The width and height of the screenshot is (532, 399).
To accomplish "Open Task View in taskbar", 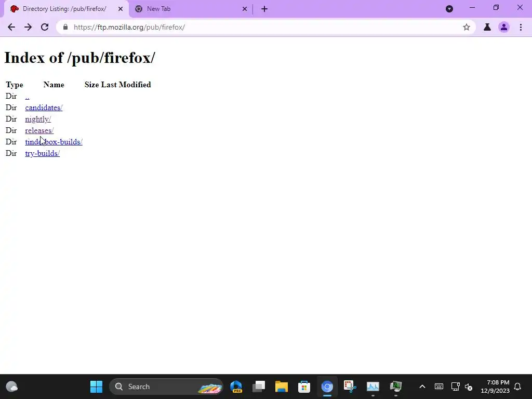I will [259, 387].
